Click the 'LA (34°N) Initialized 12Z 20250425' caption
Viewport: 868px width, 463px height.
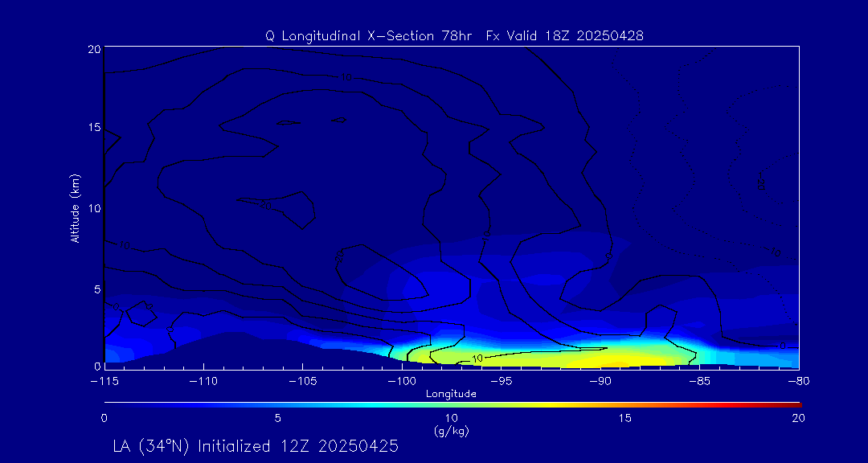(256, 446)
